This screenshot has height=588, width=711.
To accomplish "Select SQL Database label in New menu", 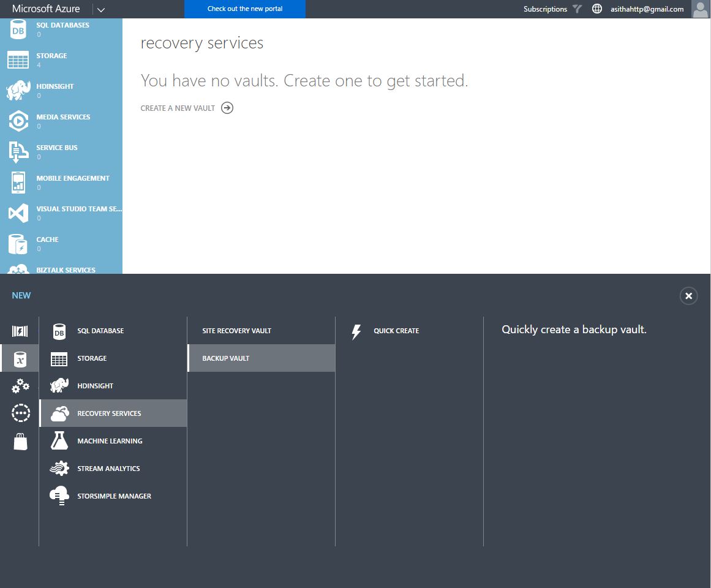I will (100, 331).
